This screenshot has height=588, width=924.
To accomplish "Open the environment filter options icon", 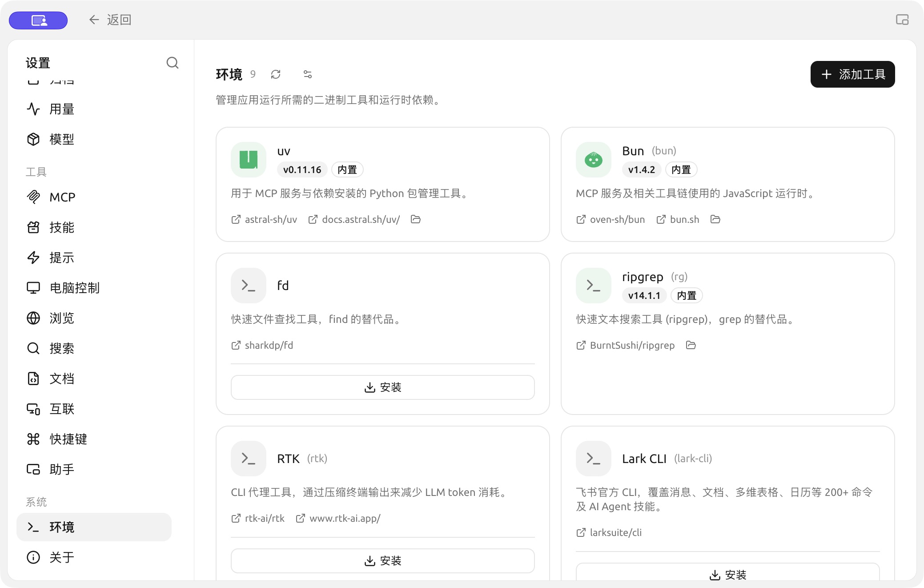I will 308,74.
